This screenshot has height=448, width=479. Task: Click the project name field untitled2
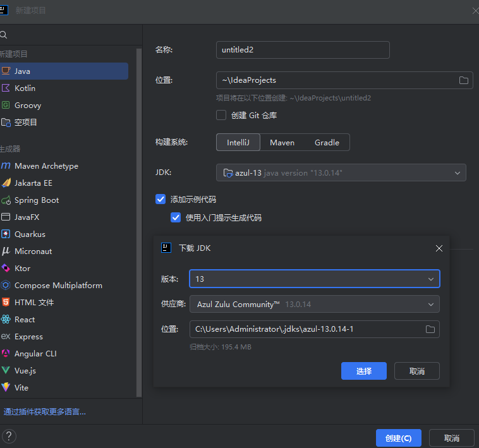coord(303,50)
